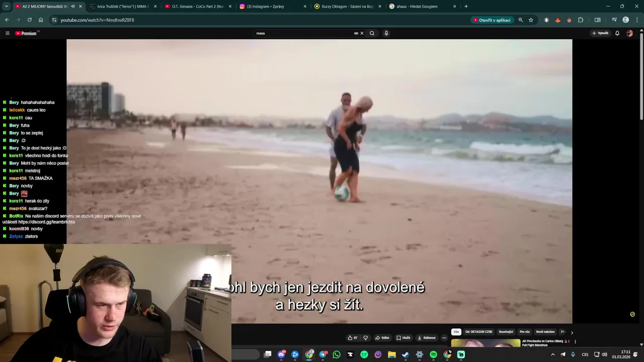644x362 pixels.
Task: Switch to the ahaus Hledat Googlem tab
Action: click(423, 7)
